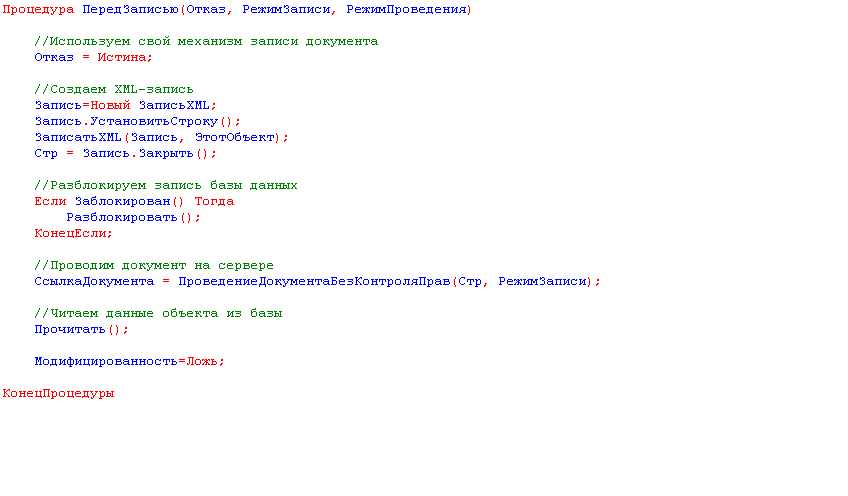This screenshot has width=848, height=496.
Task: Click the keyword КонецПроцедуры
Action: click(58, 394)
